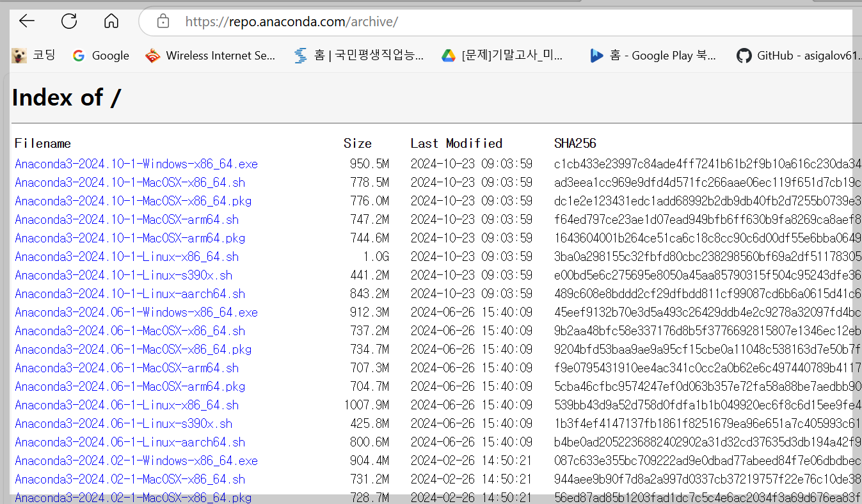Click the size value "744.6M"
The width and height of the screenshot is (862, 504).
(x=369, y=238)
